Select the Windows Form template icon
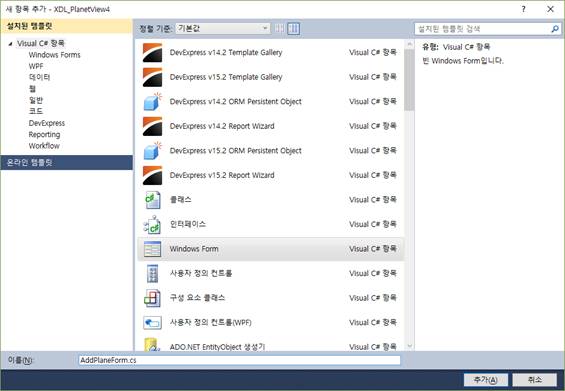The image size is (565, 391). 152,249
